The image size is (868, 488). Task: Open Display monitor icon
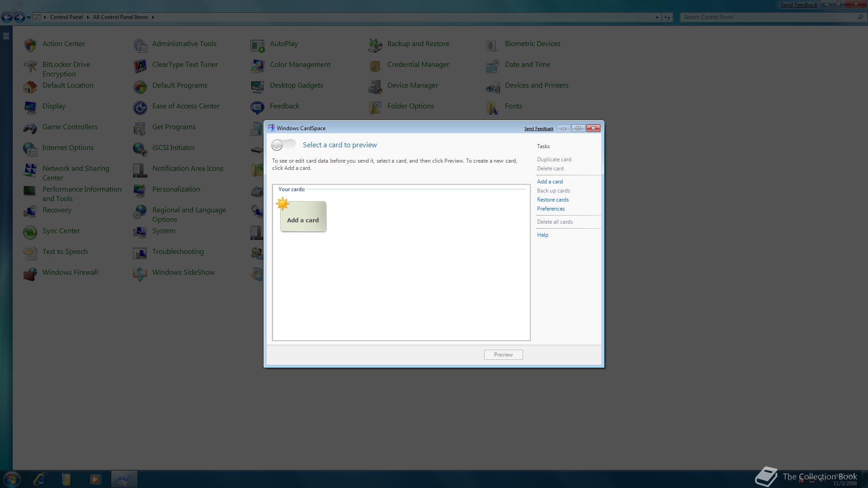point(30,107)
